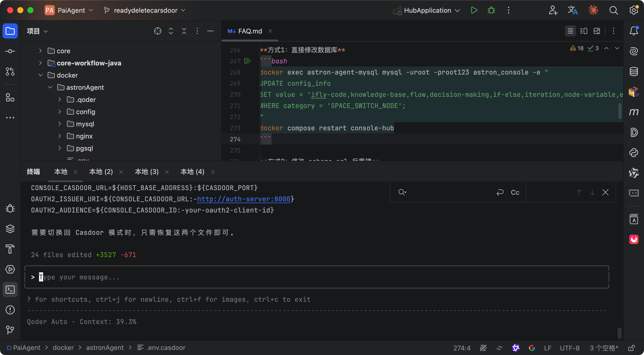Viewport: 644px width, 355px height.
Task: Open the Database tool window
Action: coord(634,72)
